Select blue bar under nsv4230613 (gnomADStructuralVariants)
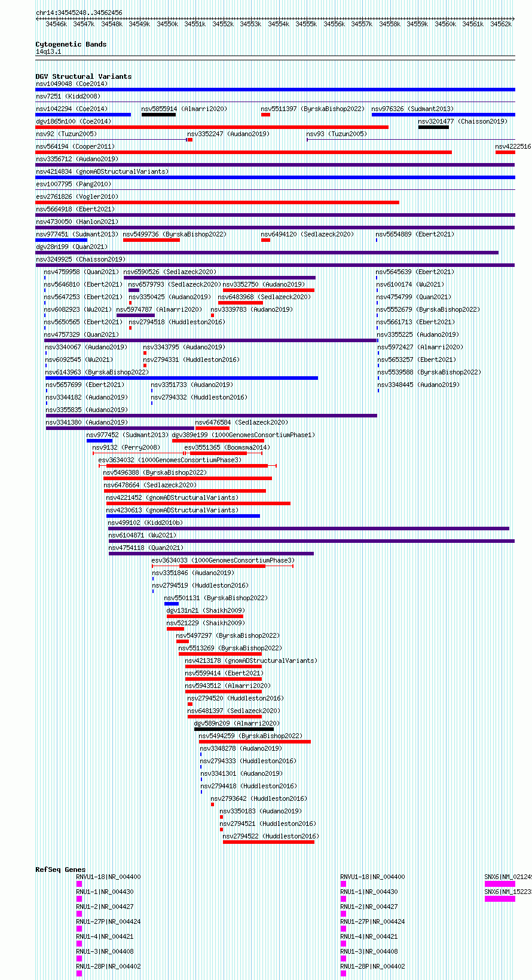532x980 pixels. point(184,516)
